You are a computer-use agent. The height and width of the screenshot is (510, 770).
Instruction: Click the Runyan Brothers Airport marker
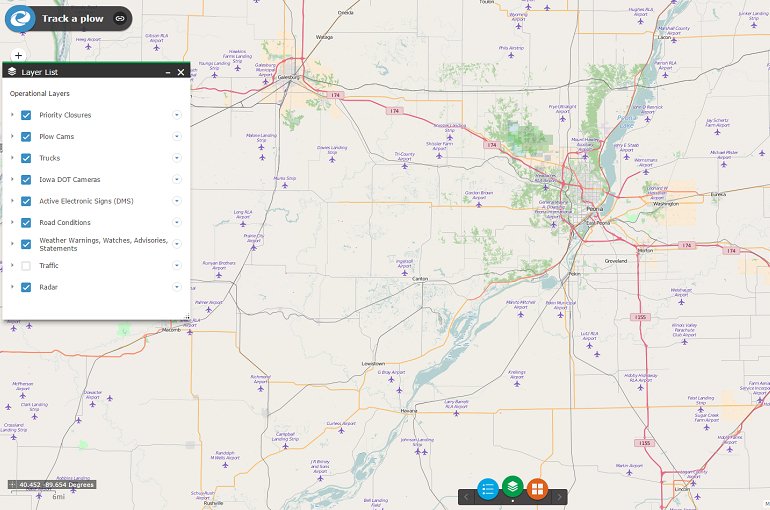coord(219,275)
